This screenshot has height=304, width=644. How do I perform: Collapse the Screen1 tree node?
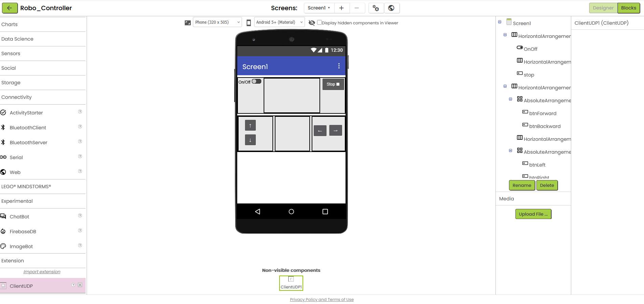coord(500,22)
